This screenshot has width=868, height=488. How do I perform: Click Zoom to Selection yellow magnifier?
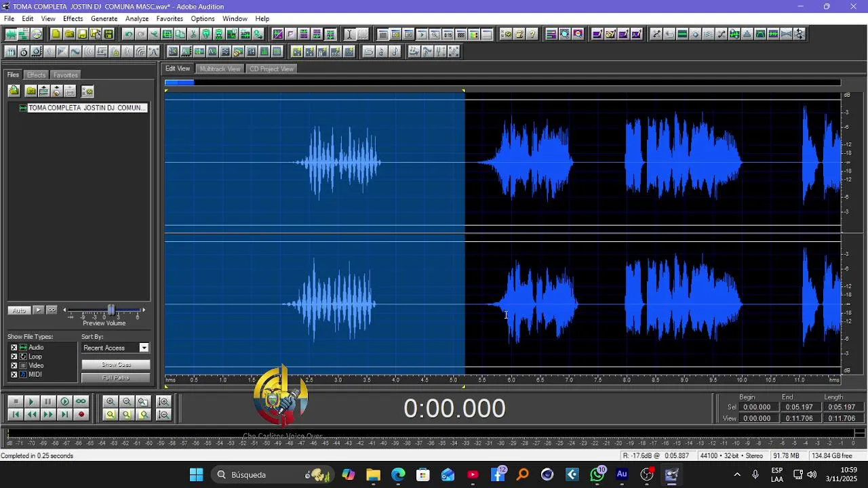point(110,414)
